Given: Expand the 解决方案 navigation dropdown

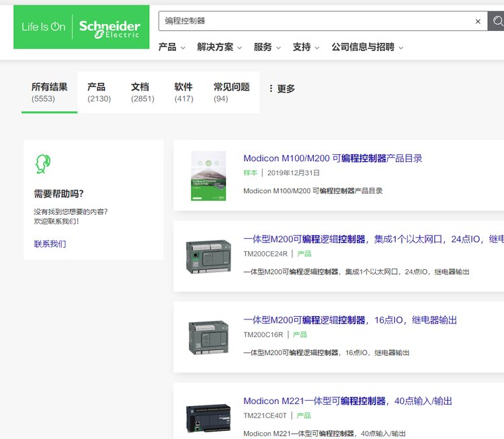Looking at the screenshot, I should pos(220,47).
